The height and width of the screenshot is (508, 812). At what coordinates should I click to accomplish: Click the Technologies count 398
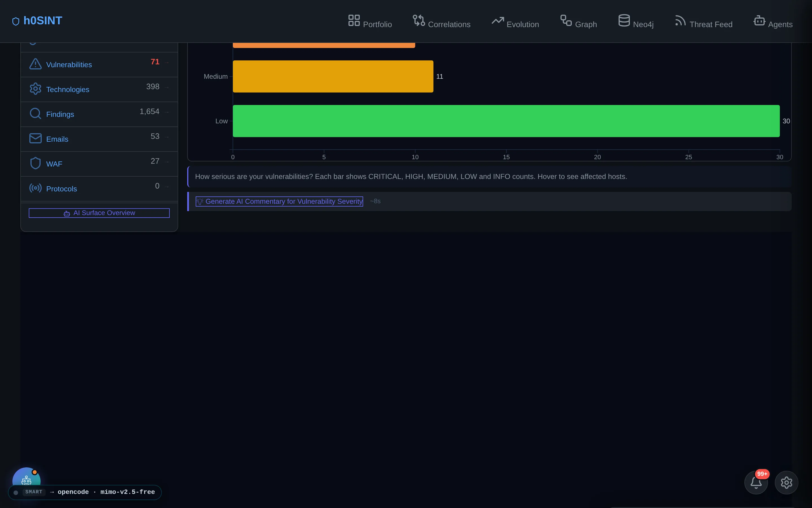tap(153, 87)
